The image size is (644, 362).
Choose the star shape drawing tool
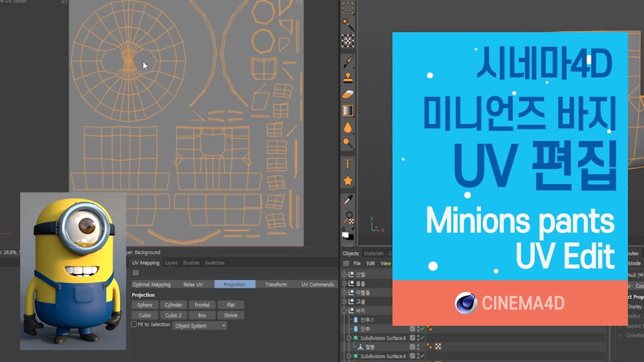pos(348,180)
